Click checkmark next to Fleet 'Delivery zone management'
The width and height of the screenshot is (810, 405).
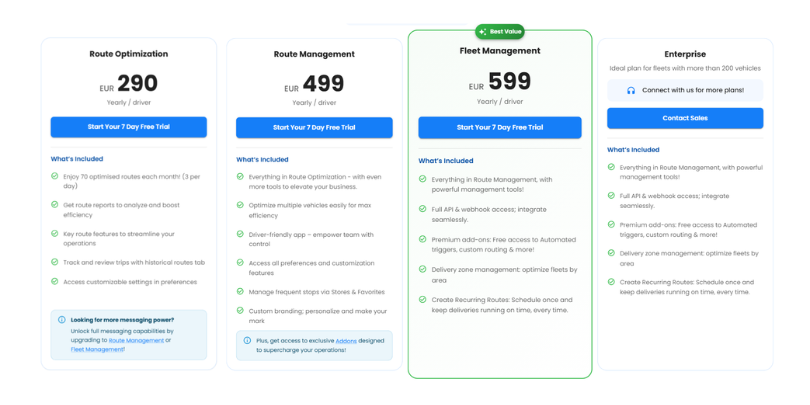422,270
